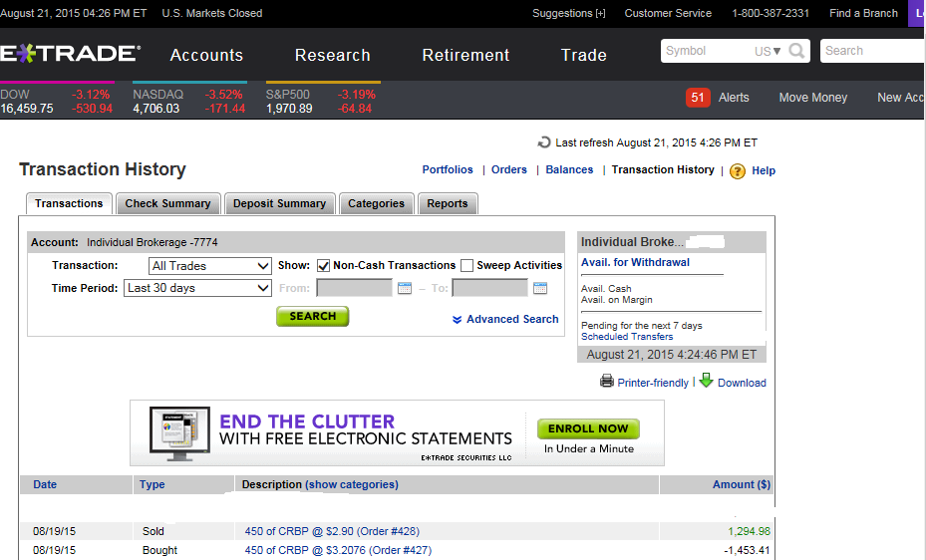926x560 pixels.
Task: Open the Scheduled Transfers link
Action: click(x=627, y=337)
